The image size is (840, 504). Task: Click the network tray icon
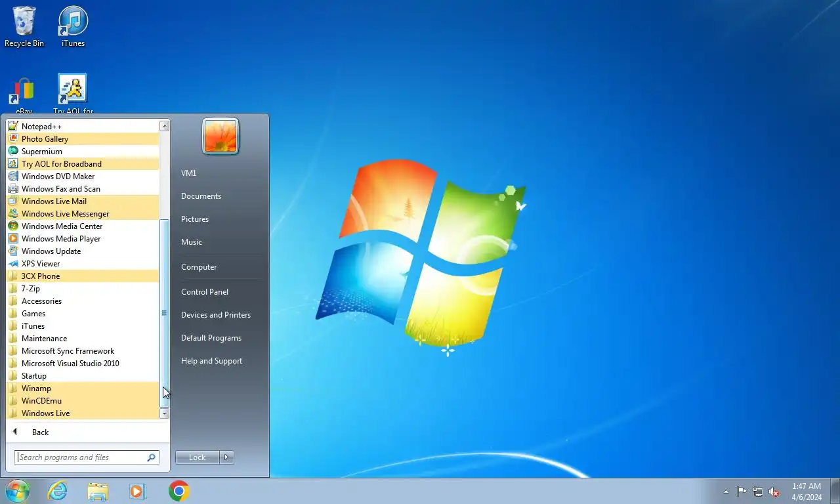coord(758,492)
